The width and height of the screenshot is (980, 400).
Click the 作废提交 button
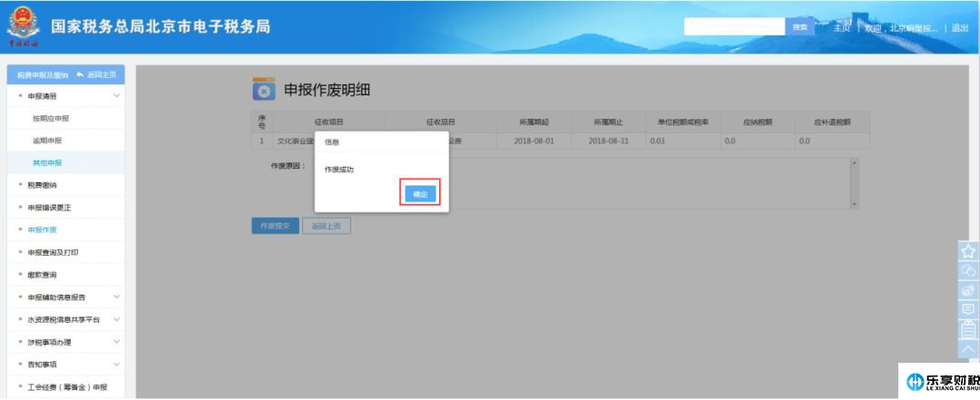(x=275, y=226)
